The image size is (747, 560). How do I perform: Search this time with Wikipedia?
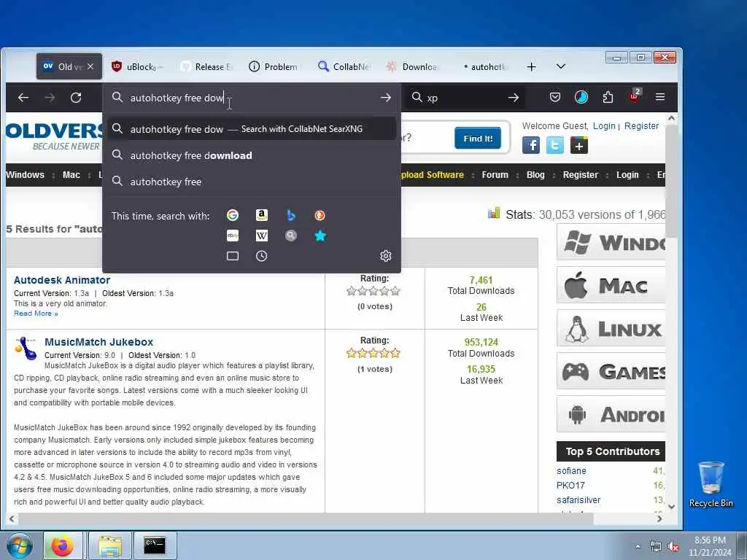262,236
